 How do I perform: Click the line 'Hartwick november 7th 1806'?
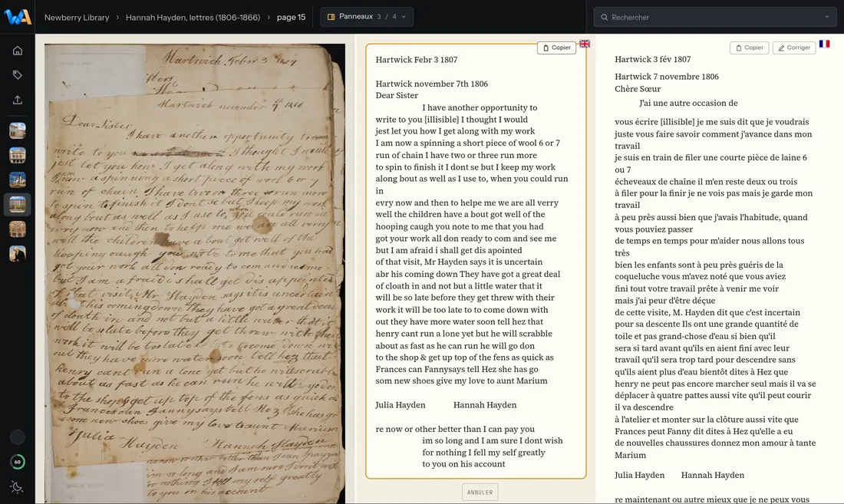click(432, 84)
